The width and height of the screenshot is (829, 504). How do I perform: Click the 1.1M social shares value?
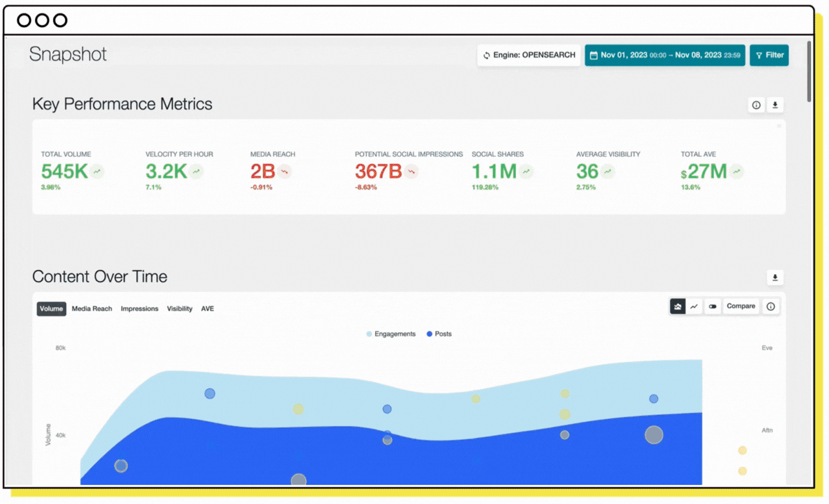pos(494,171)
